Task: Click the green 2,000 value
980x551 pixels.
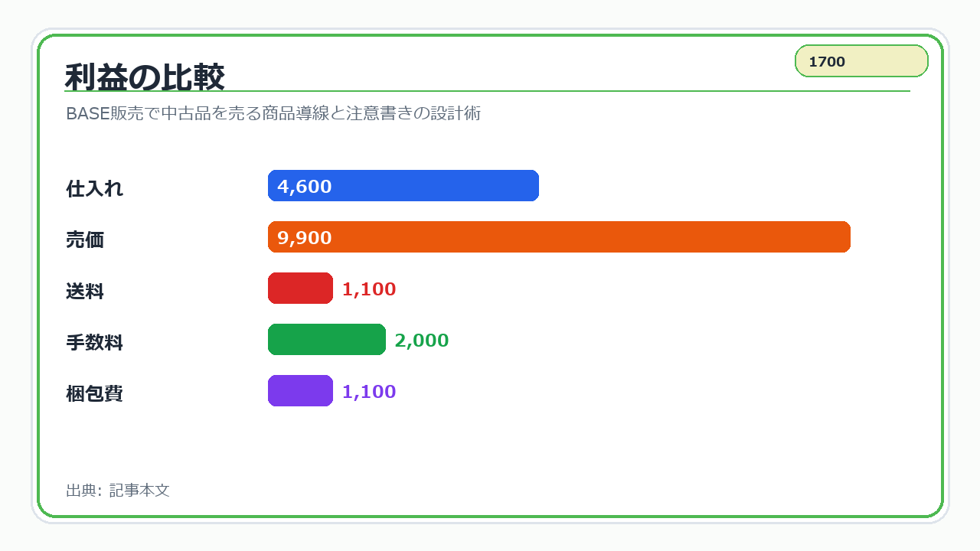Action: coord(422,341)
